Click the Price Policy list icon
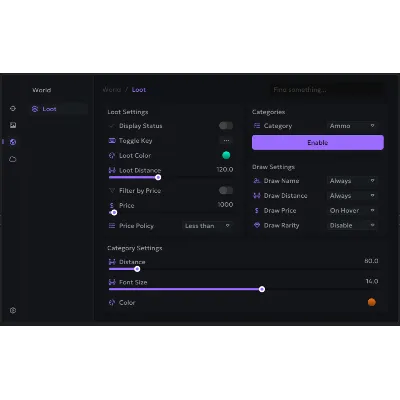400x400 pixels. [112, 226]
